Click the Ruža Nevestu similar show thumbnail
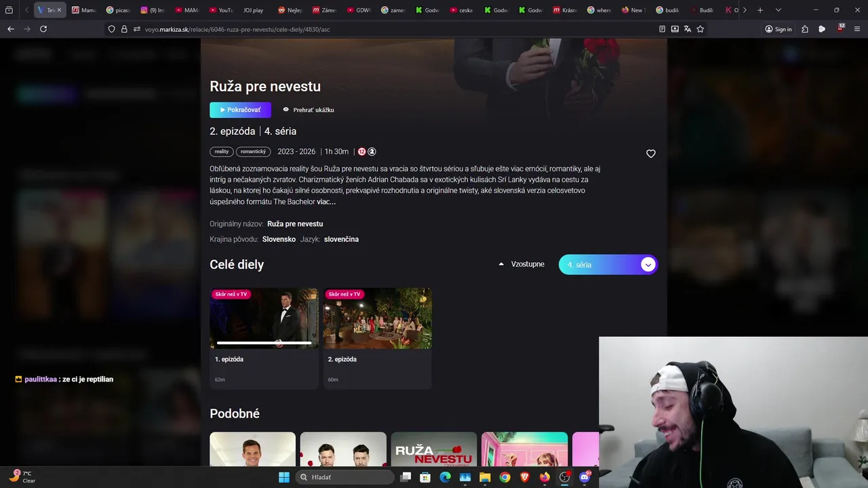 433,449
